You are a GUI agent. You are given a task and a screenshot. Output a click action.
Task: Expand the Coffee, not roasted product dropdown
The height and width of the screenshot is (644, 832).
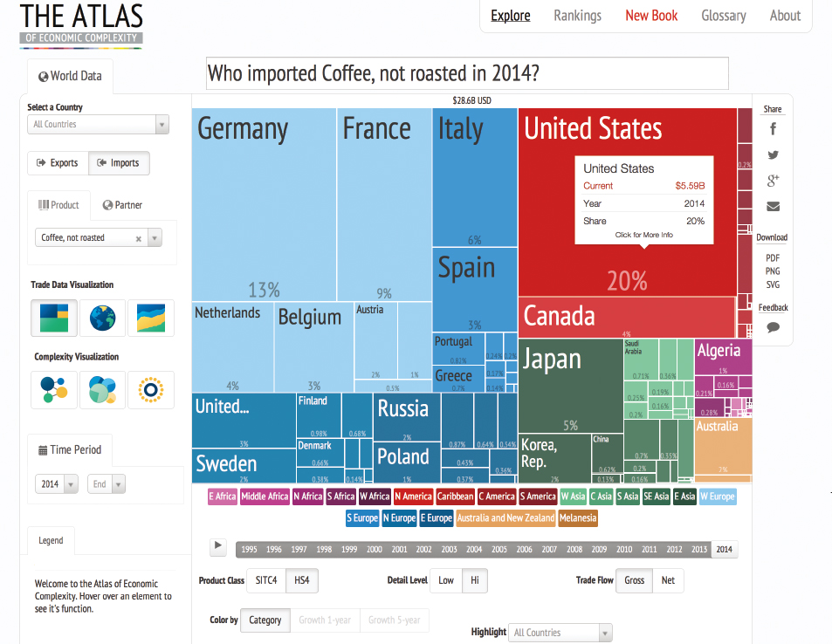155,238
